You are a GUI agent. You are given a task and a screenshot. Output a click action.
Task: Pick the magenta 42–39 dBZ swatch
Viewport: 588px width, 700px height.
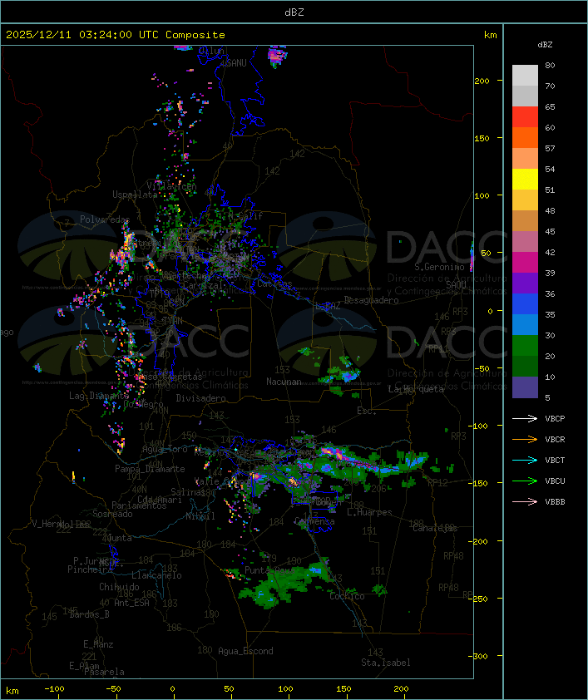(x=525, y=262)
